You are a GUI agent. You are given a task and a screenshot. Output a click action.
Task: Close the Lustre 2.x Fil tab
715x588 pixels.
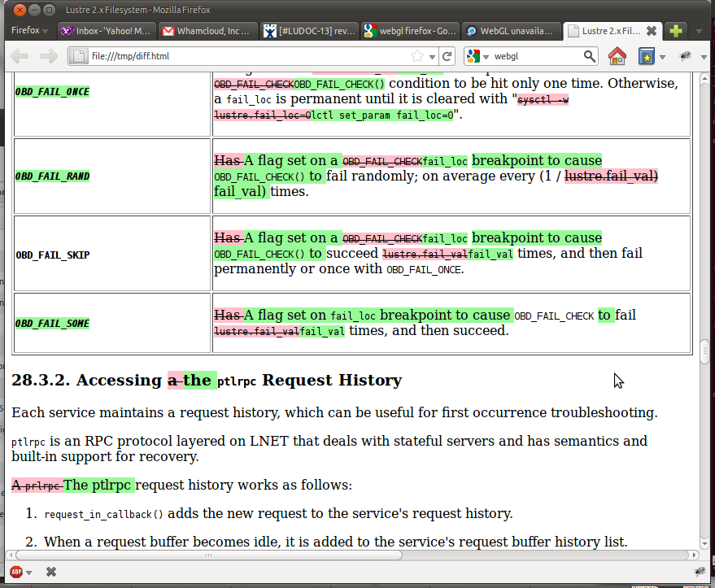652,31
